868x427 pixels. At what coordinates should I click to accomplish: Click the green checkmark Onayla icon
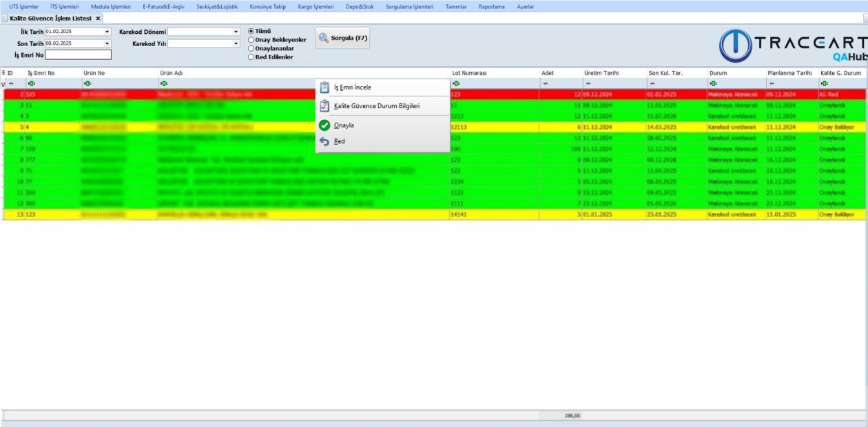tap(324, 125)
